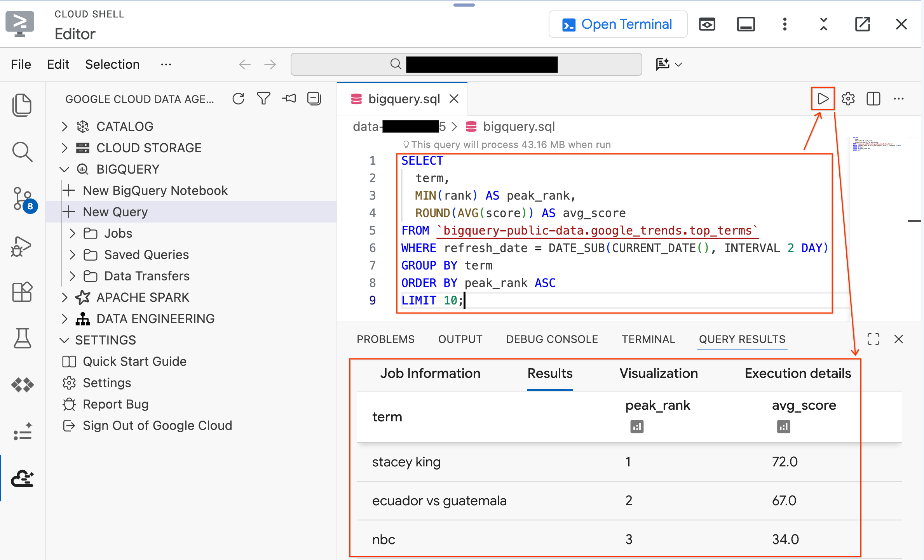Click the command search input field
This screenshot has width=924, height=560.
(466, 64)
